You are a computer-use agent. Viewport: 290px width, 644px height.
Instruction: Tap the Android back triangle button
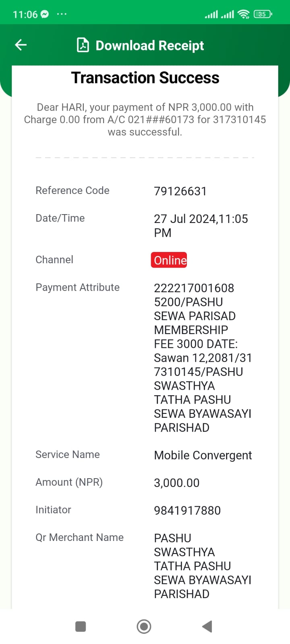207,626
